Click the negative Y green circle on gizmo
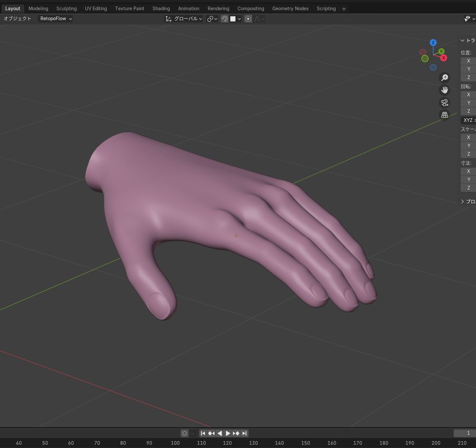 pyautogui.click(x=425, y=58)
